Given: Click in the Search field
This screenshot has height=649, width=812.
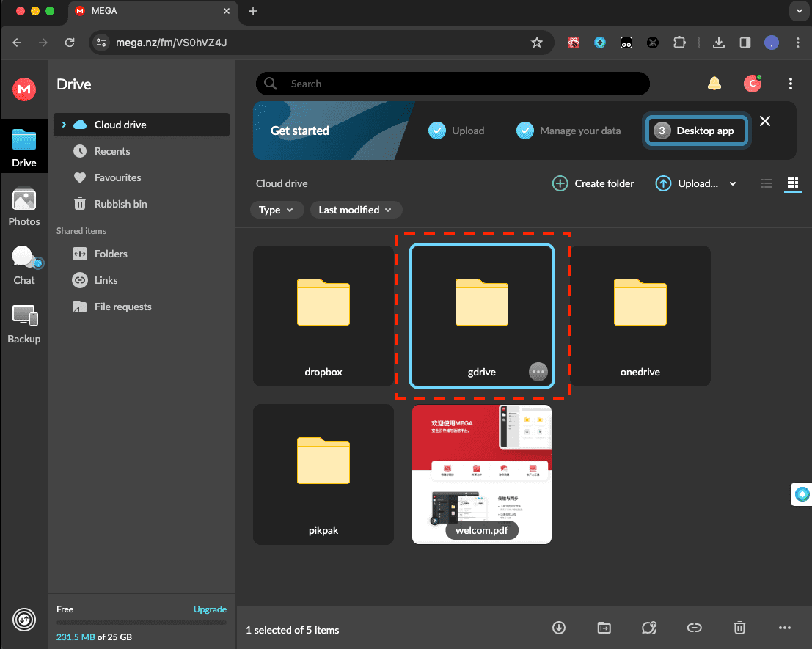Looking at the screenshot, I should [x=453, y=84].
